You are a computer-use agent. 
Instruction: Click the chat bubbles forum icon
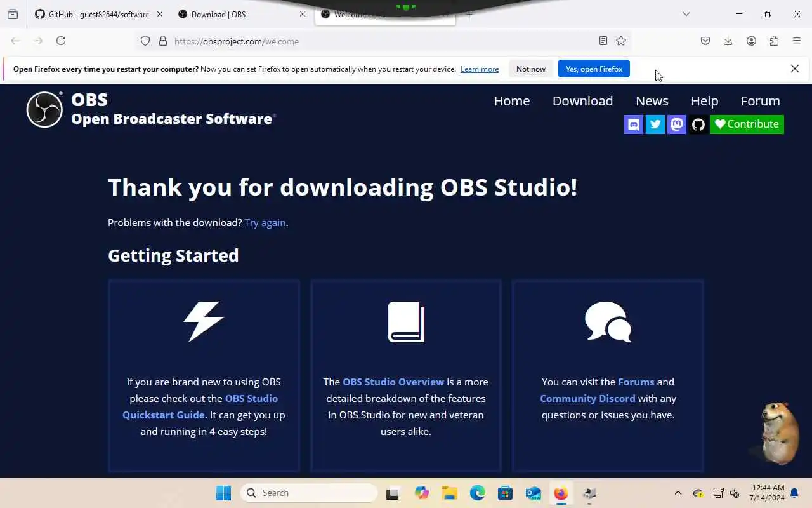(608, 321)
